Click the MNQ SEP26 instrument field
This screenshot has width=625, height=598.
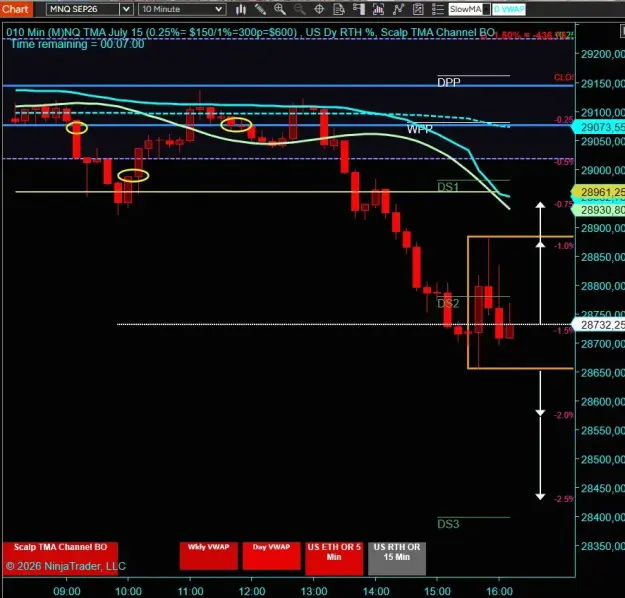[x=83, y=9]
